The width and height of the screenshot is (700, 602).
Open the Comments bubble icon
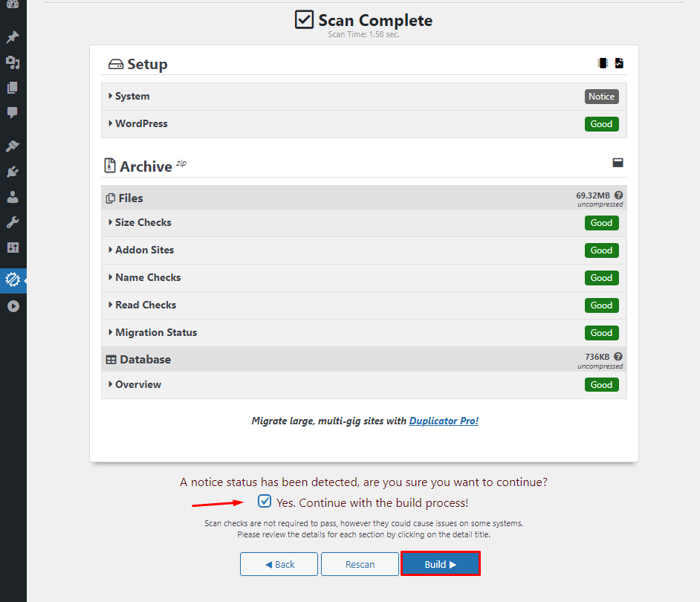pos(13,113)
